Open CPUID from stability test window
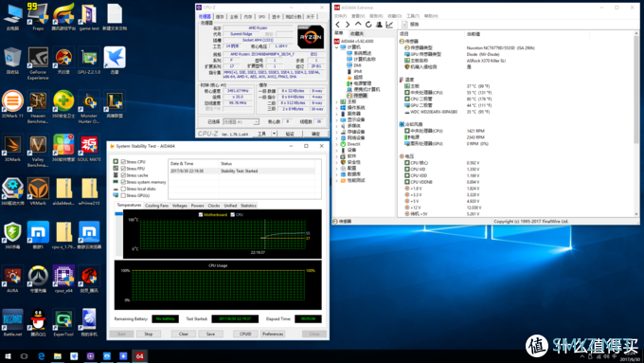 click(x=245, y=334)
